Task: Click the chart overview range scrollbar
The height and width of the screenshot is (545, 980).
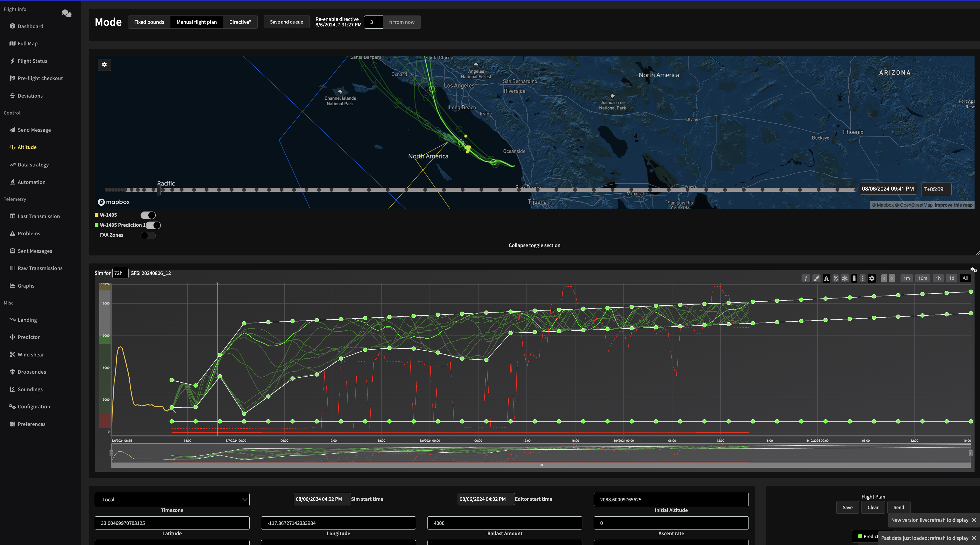Action: 540,465
